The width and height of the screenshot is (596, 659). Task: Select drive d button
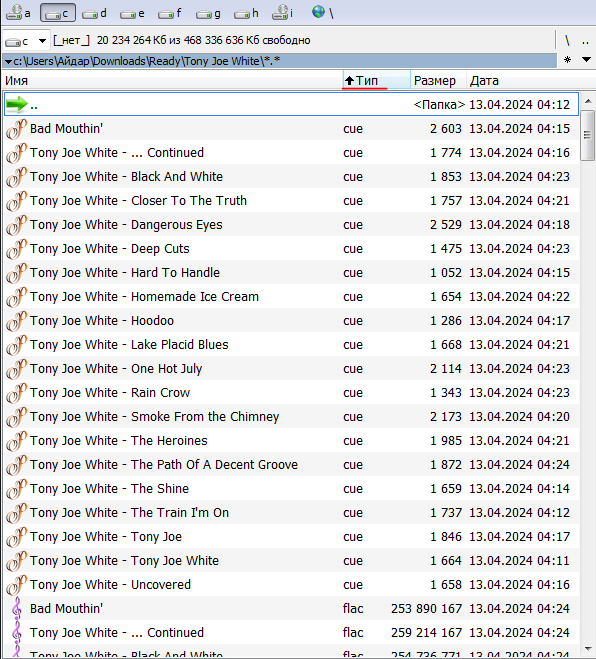94,13
